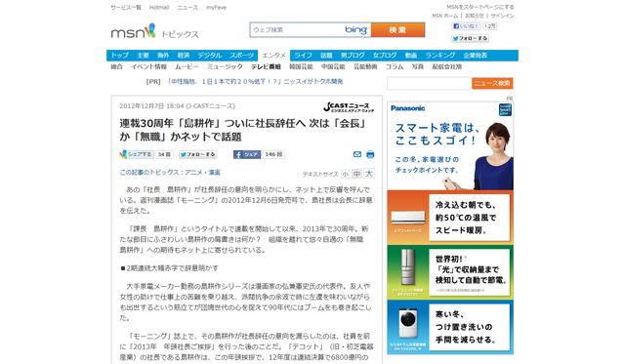The height and width of the screenshot is (364, 625).
Task: Open the 話題 navigation tab
Action: [x=326, y=56]
